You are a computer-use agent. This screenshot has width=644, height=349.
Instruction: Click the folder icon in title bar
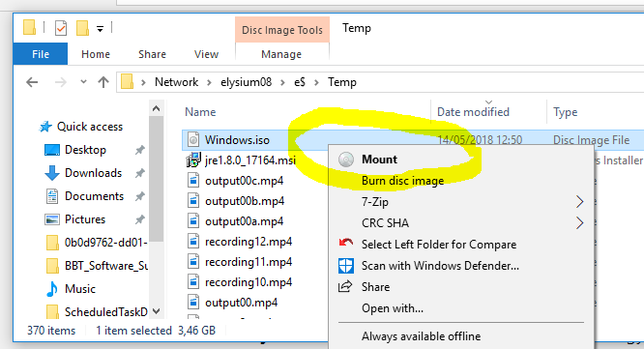29,27
